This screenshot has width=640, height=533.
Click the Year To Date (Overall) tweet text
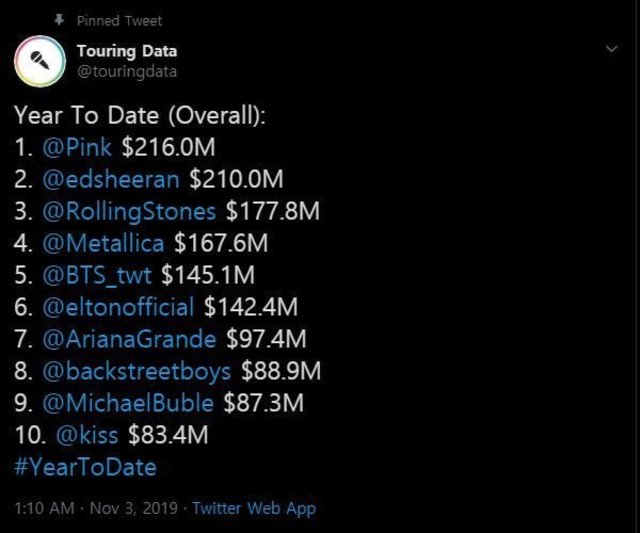tap(140, 116)
